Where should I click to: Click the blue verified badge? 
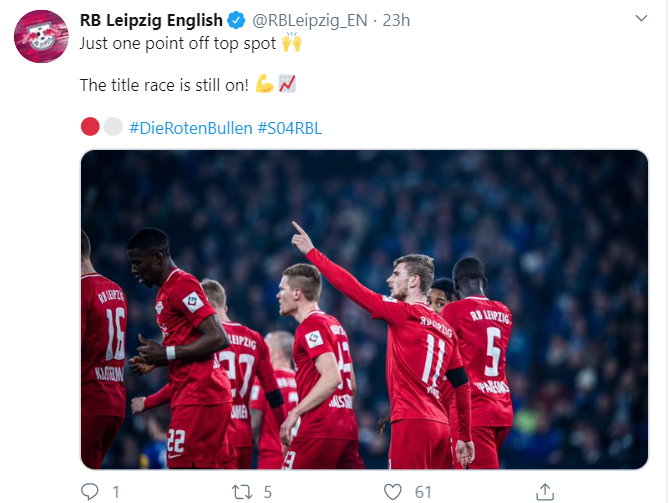tap(236, 20)
